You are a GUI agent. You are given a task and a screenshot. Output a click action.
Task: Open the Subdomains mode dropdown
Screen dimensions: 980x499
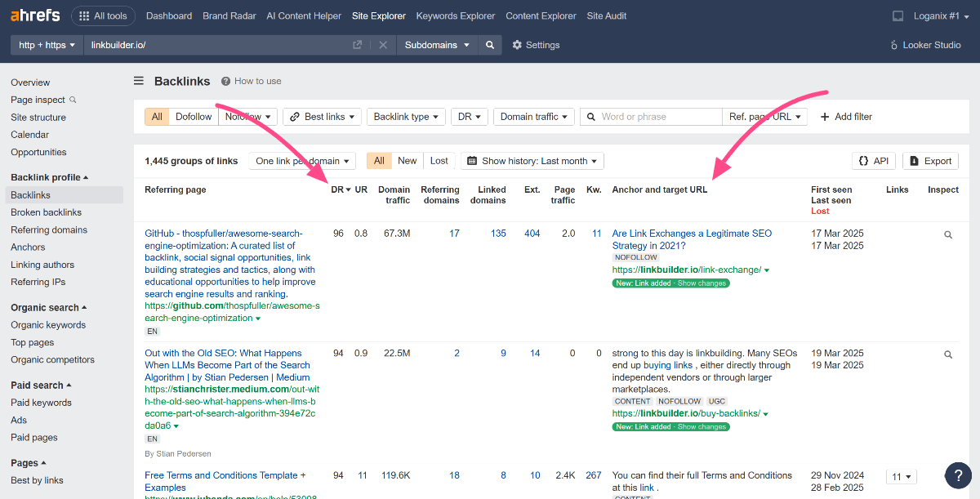(x=438, y=45)
